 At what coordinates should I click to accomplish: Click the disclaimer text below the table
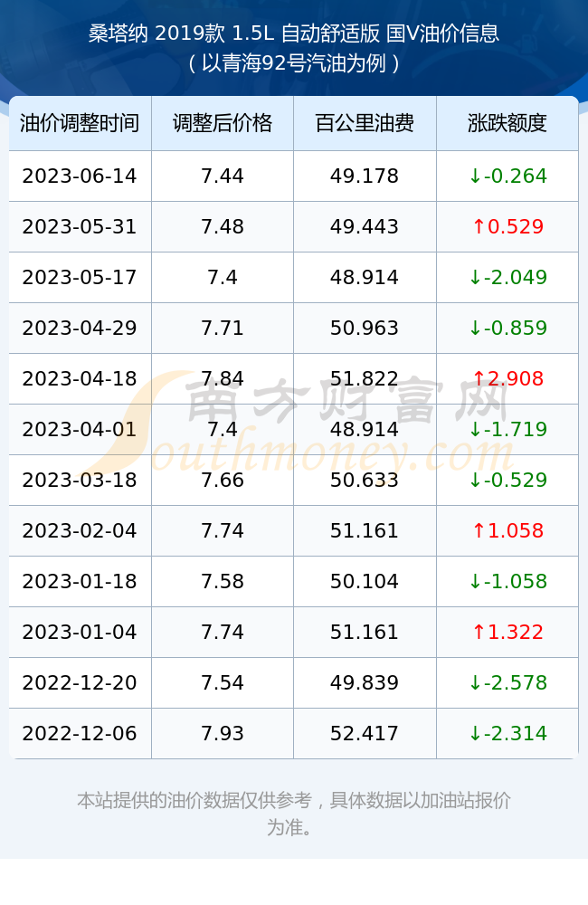pyautogui.click(x=294, y=814)
